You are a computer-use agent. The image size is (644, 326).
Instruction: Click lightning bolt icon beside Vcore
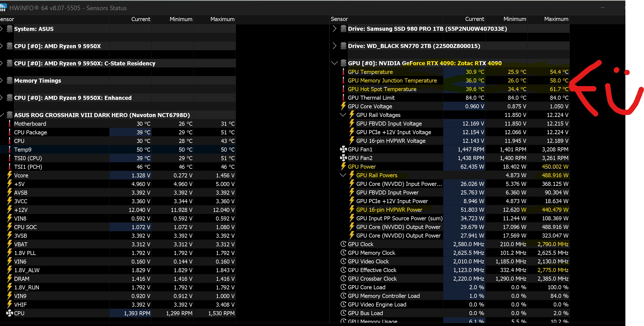[x=9, y=175]
